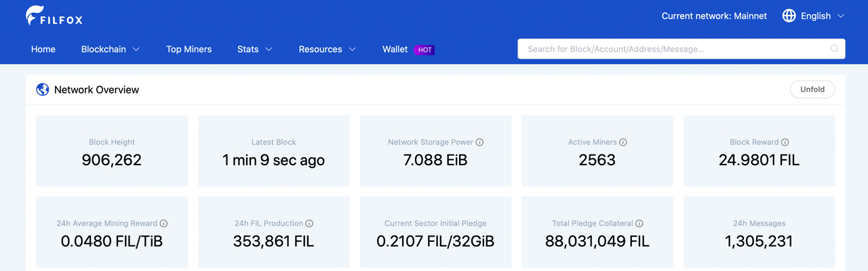Click the globe language icon
The image size is (868, 271).
point(789,16)
